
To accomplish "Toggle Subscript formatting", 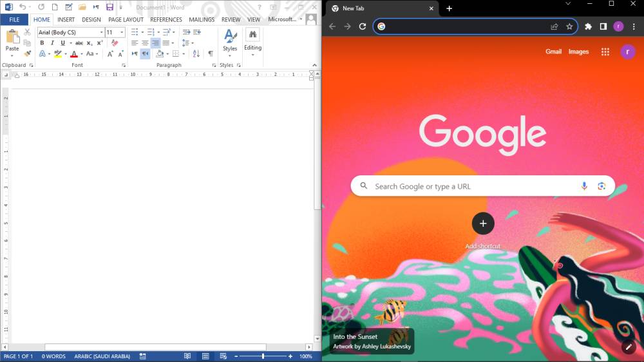I will 90,43.
